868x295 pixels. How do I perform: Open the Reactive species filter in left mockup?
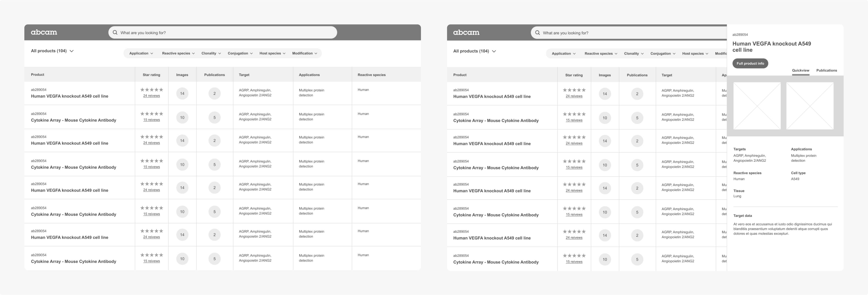point(178,53)
